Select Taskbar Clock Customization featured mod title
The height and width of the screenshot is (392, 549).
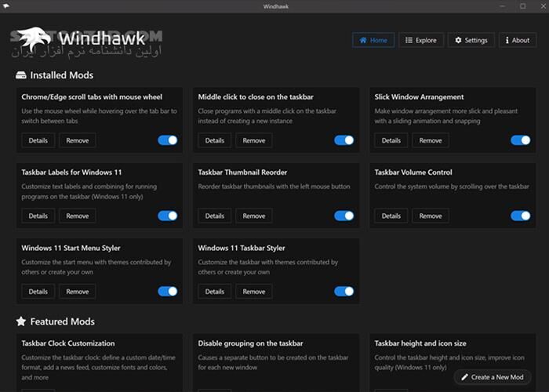pos(68,343)
